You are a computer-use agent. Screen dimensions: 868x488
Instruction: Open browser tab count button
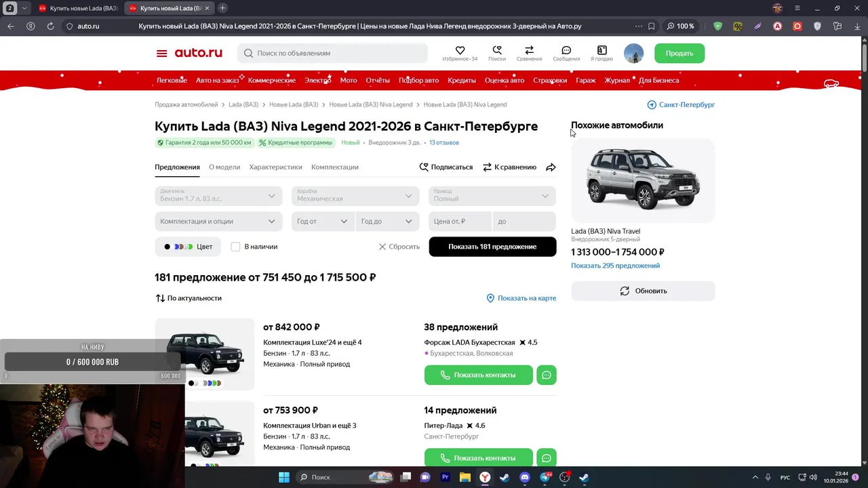(x=10, y=8)
